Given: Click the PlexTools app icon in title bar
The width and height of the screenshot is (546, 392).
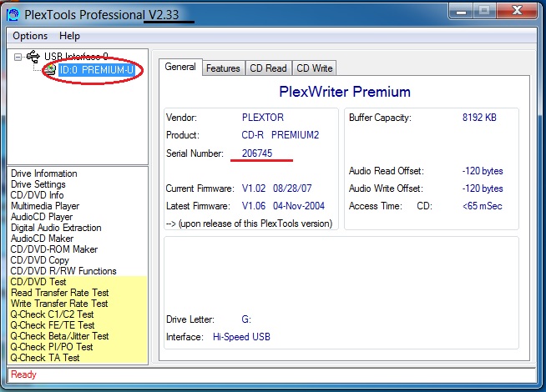Looking at the screenshot, I should pos(13,15).
